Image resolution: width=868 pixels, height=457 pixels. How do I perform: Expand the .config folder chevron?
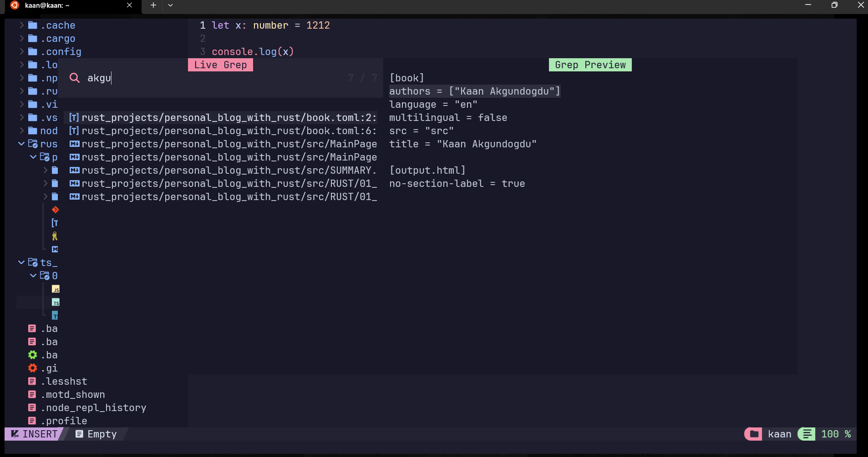(21, 51)
